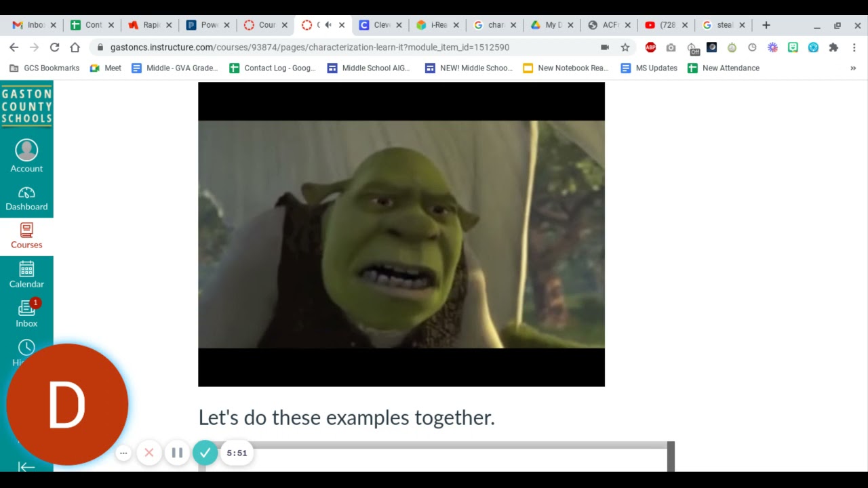Open the Contact Log bookmark
This screenshot has height=488, width=868.
[x=273, y=68]
